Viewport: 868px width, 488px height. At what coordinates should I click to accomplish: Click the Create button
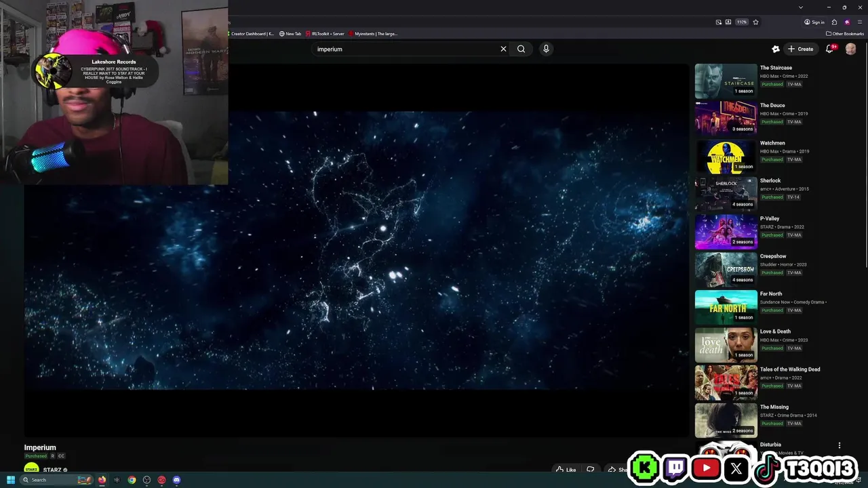[x=800, y=49]
